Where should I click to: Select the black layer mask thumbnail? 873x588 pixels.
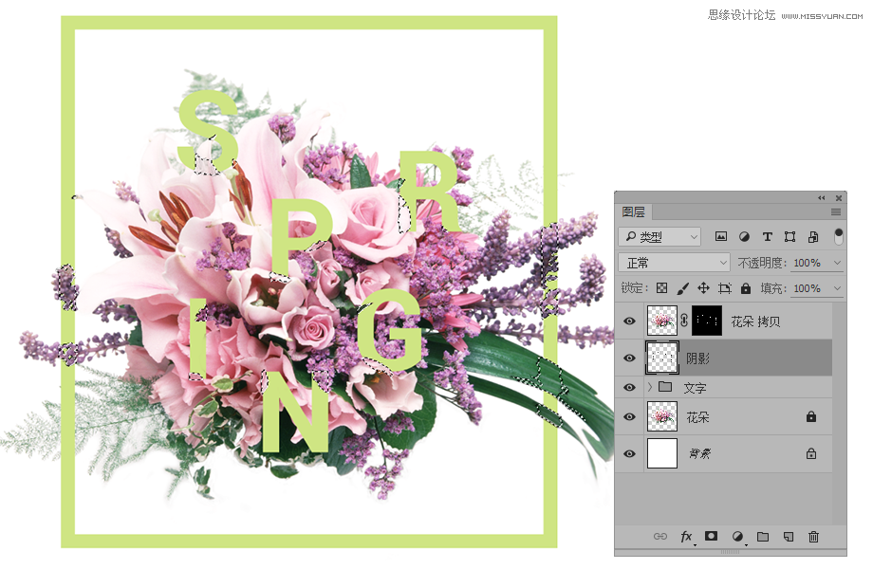point(707,321)
